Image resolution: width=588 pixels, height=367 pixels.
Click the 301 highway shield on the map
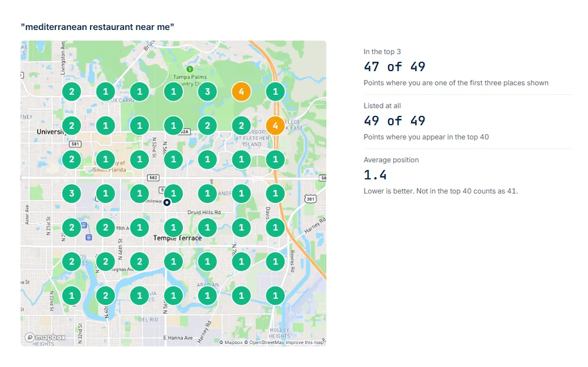(310, 199)
